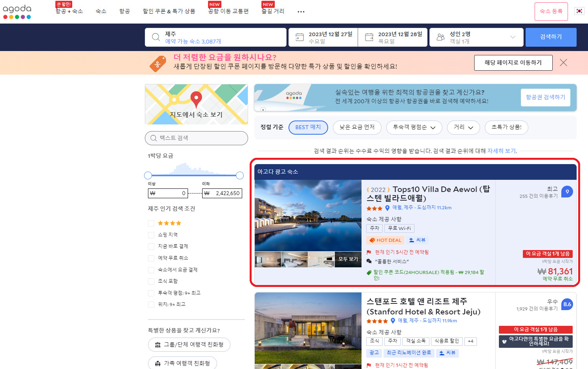
Task: Open the 거리 sort dropdown
Action: tap(464, 128)
